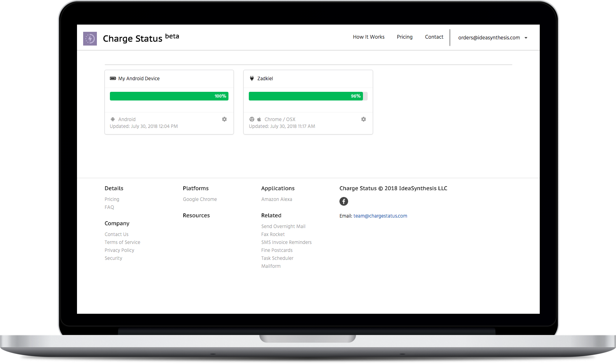Click the team@chargestatus.com email link
This screenshot has height=364, width=616.
pyautogui.click(x=380, y=216)
